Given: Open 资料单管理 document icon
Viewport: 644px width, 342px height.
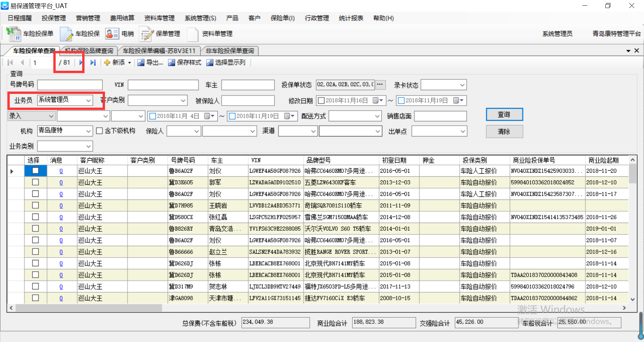Looking at the screenshot, I should (193, 34).
